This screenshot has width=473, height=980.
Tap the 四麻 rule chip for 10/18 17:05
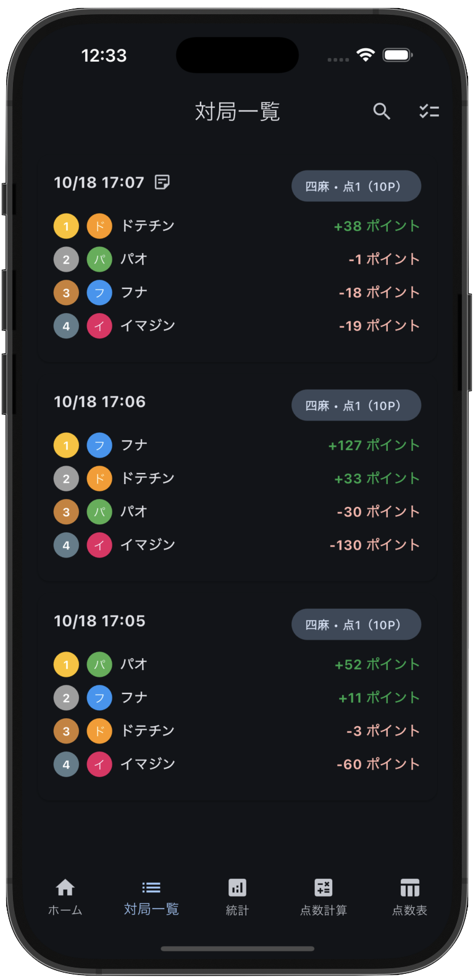(356, 624)
